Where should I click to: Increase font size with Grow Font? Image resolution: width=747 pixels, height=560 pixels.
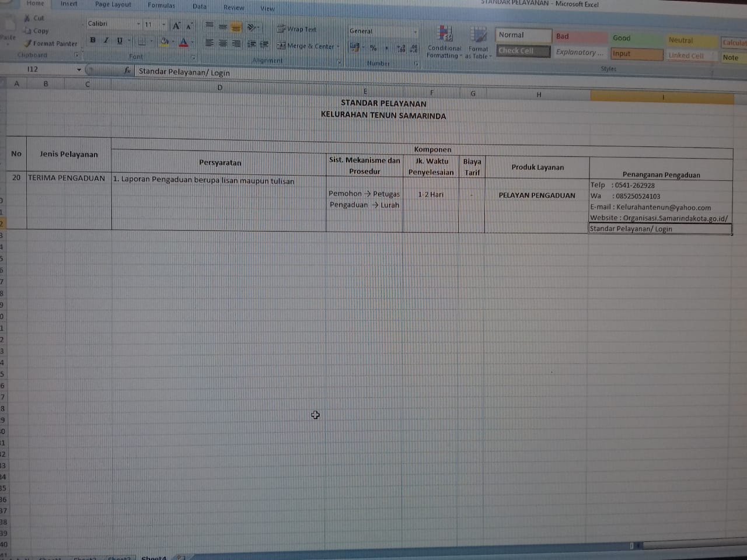(176, 26)
